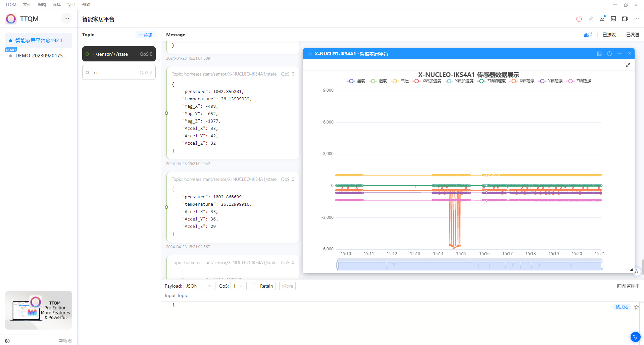Toggle the X轴加速度 legend series
This screenshot has height=345, width=644.
click(427, 81)
